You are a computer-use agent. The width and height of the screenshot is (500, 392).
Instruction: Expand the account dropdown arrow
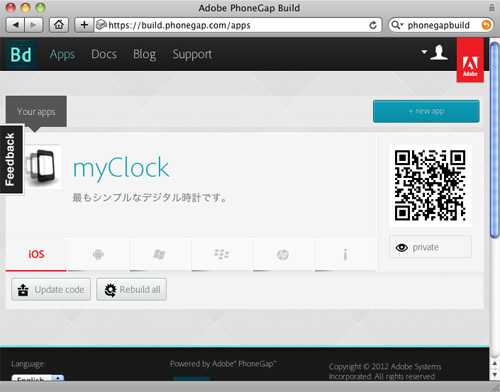(424, 52)
